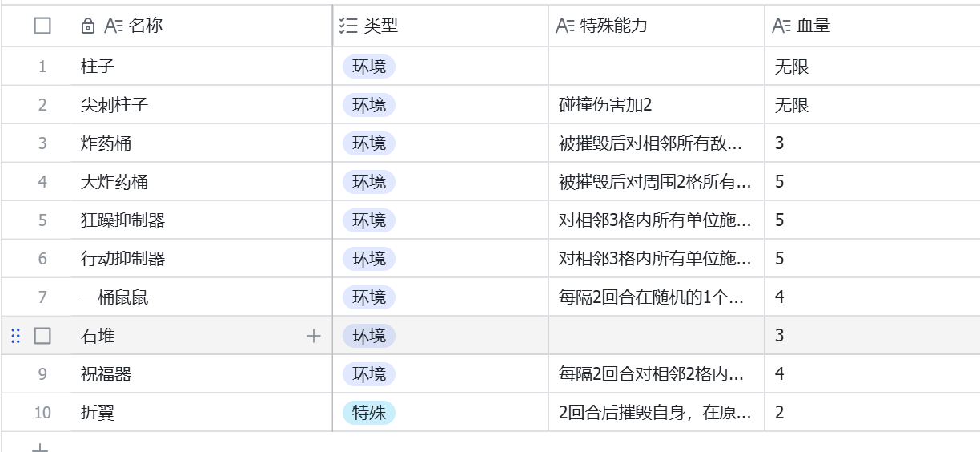Screen dimensions: 980x452
Task: Click the 环境 tag in 大炸药桶 row
Action: coord(369,182)
